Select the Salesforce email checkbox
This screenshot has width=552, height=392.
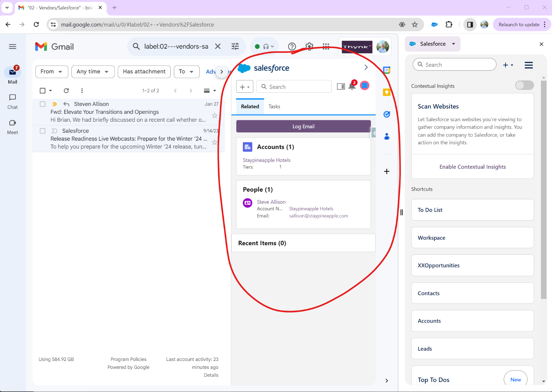42,131
